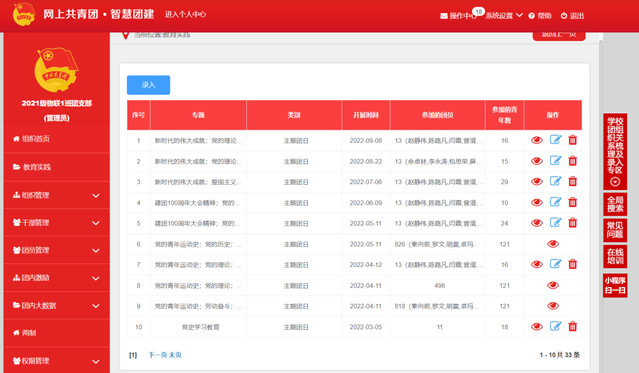
Task: Click the 录入 button
Action: [x=148, y=85]
